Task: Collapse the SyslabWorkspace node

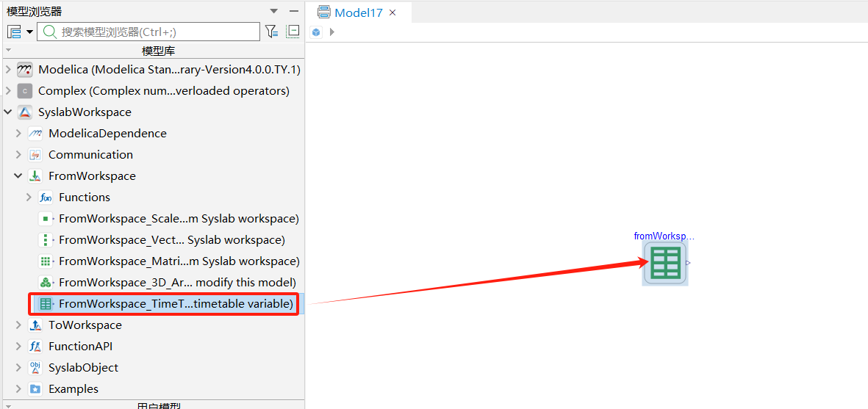Action: pyautogui.click(x=8, y=112)
